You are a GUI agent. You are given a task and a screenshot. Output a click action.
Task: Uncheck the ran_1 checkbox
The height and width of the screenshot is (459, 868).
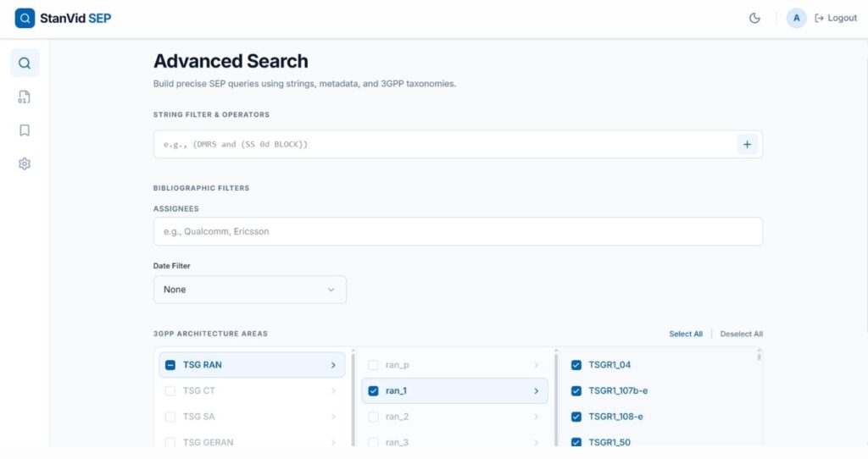pos(373,391)
